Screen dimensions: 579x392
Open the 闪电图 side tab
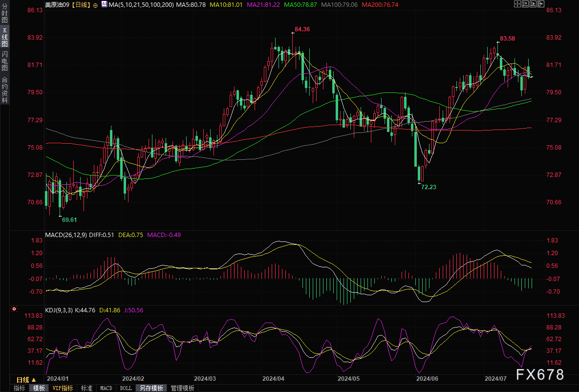(4, 61)
